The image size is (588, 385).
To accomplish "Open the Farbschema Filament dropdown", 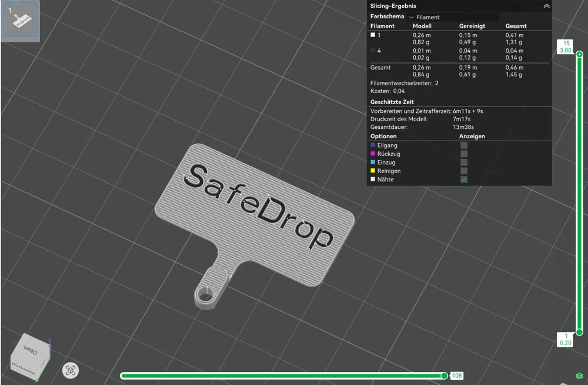I will pos(453,17).
